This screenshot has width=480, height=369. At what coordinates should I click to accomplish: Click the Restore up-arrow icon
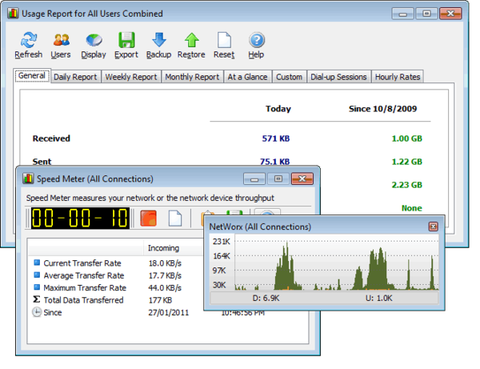(x=191, y=40)
